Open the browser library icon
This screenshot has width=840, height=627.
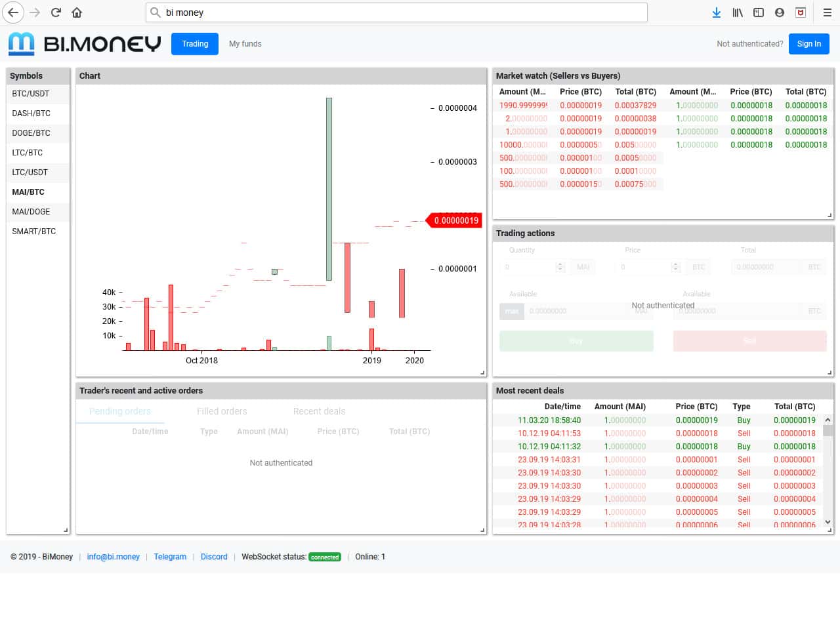click(738, 12)
